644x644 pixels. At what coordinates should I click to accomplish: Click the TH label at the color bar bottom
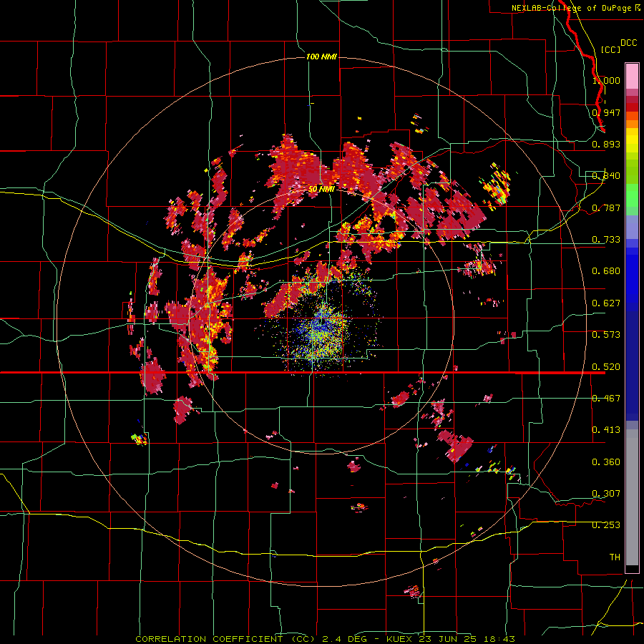(615, 557)
